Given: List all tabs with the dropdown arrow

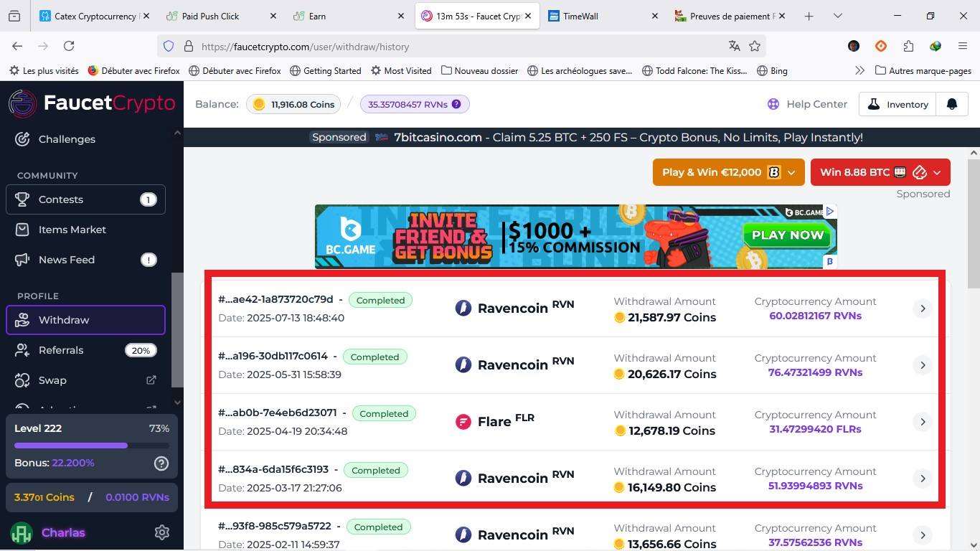Looking at the screenshot, I should (x=837, y=16).
